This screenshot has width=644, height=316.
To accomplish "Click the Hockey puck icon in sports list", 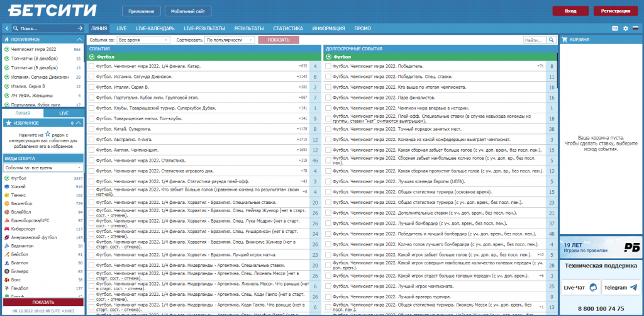I will tap(7, 187).
